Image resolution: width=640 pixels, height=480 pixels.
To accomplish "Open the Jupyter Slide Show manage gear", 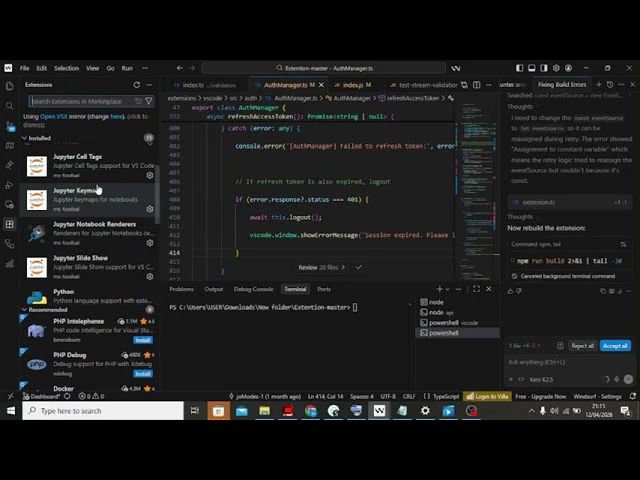I will click(150, 276).
